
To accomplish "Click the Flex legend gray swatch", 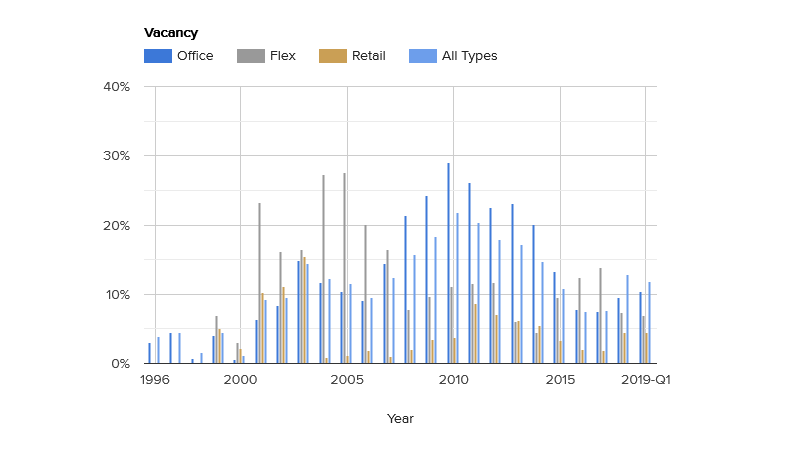I will pyautogui.click(x=251, y=56).
